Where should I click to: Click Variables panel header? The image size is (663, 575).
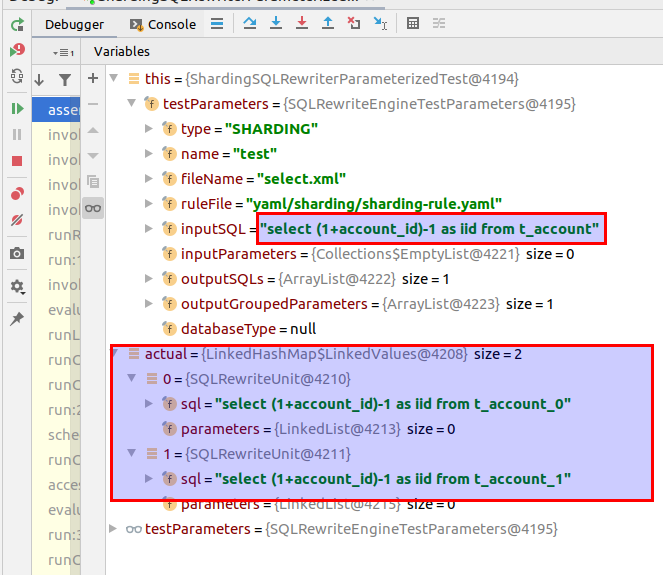122,52
